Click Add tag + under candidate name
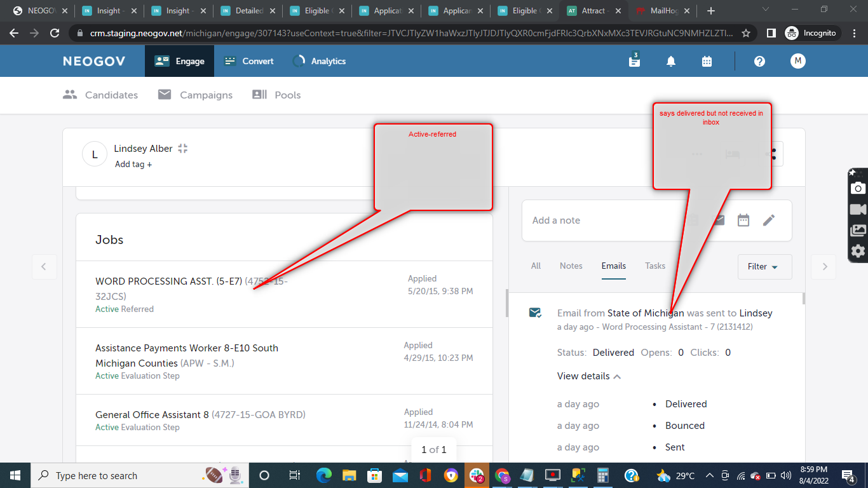868x488 pixels. (133, 165)
